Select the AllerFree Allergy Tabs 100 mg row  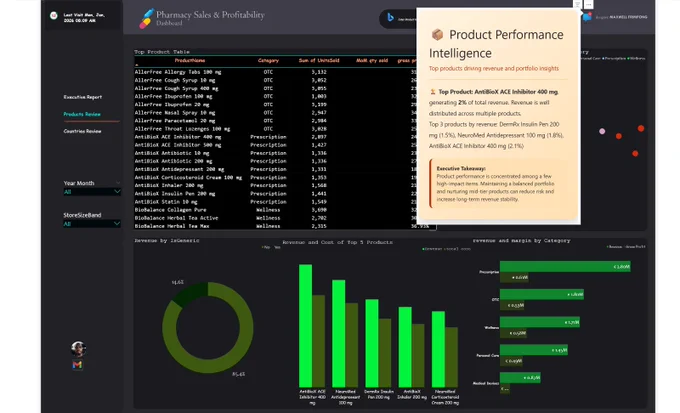pos(275,72)
